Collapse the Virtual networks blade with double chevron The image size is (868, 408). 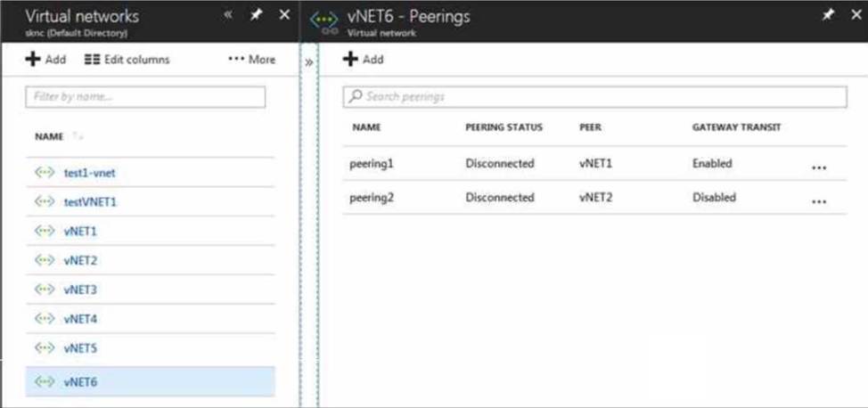[228, 15]
